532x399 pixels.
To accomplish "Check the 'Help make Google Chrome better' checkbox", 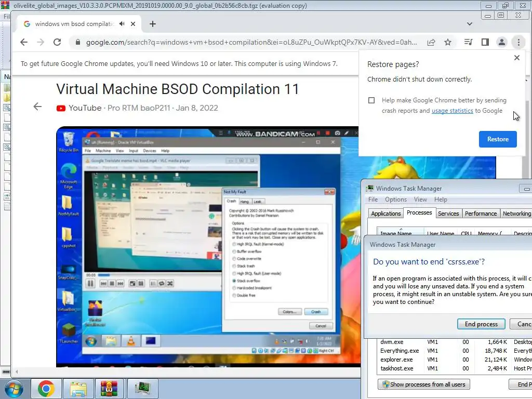I will (371, 100).
